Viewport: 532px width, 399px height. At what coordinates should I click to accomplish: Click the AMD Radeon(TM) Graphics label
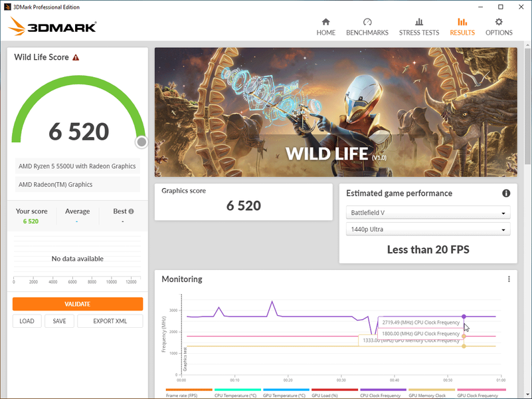[77, 184]
